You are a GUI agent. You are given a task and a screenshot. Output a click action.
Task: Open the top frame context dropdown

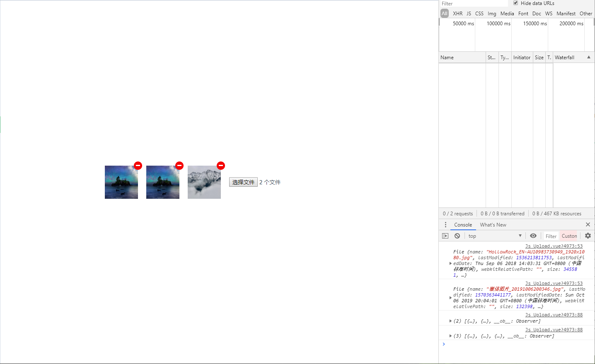(x=495, y=236)
